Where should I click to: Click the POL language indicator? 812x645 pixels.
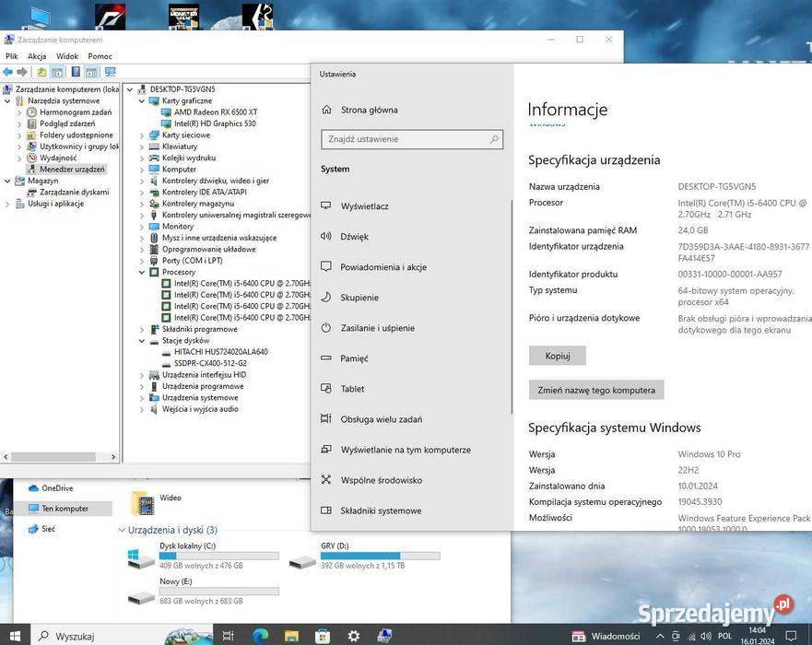click(724, 636)
